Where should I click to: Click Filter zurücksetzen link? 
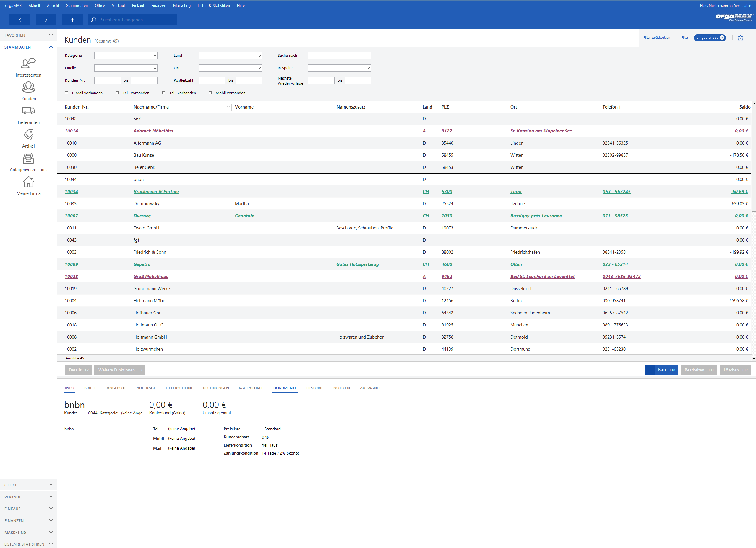(x=656, y=38)
